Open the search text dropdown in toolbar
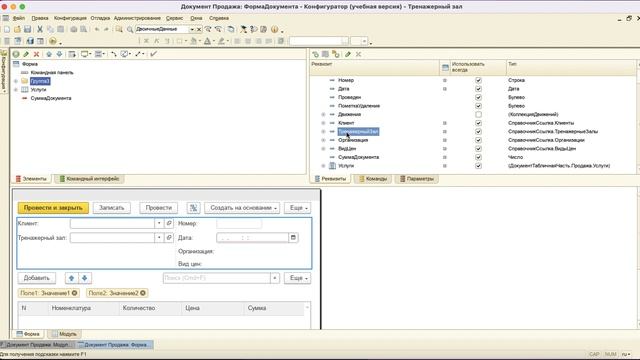Screen dimensions: 640x360 pos(192,29)
